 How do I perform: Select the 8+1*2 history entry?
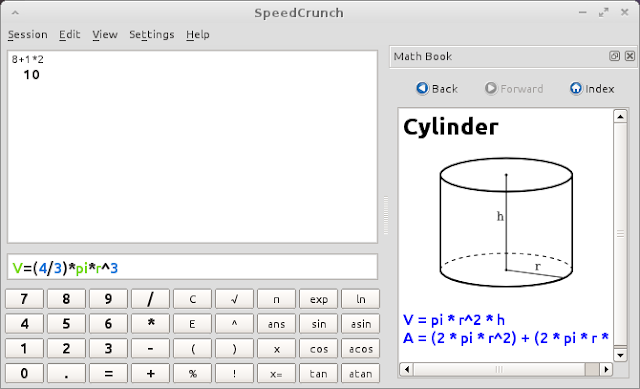click(x=27, y=60)
